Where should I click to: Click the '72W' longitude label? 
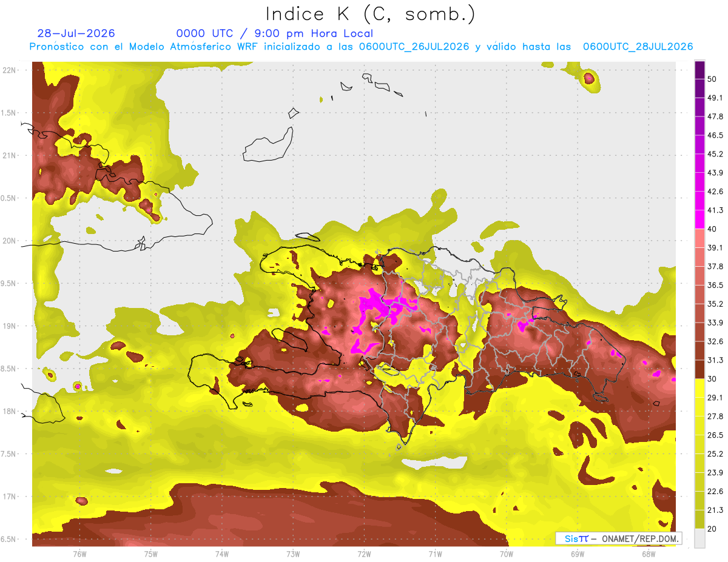(364, 554)
